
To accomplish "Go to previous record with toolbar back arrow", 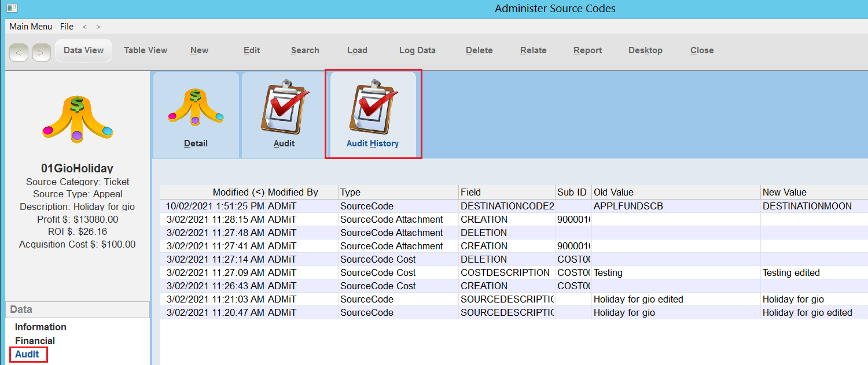I will [x=19, y=53].
